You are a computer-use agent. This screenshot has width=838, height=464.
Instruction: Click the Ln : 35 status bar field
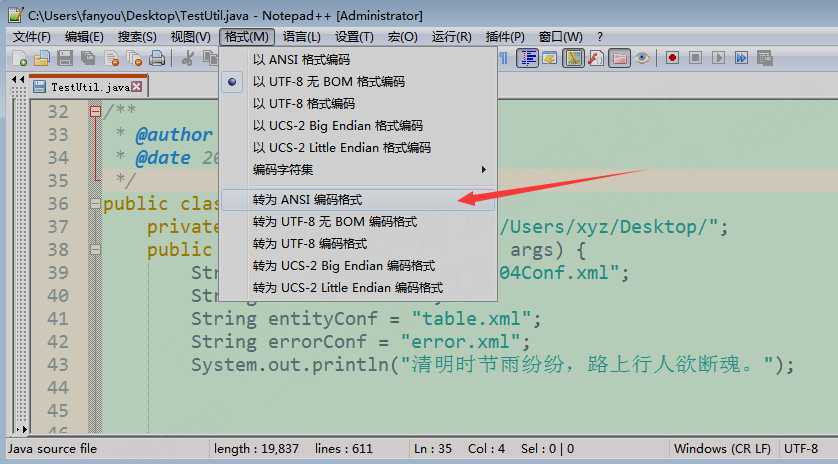click(x=433, y=448)
